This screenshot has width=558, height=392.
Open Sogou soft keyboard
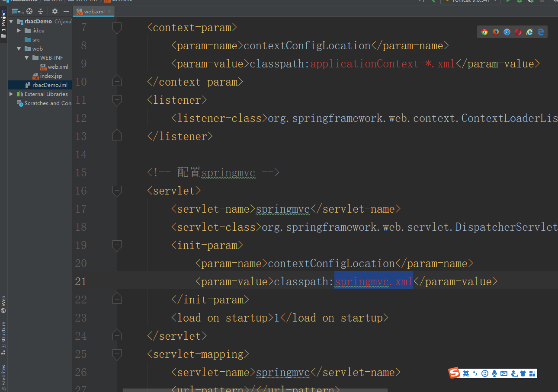504,373
